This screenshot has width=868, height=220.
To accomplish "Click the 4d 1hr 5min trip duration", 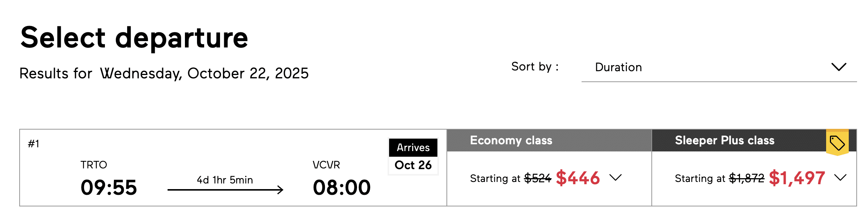I will [225, 180].
